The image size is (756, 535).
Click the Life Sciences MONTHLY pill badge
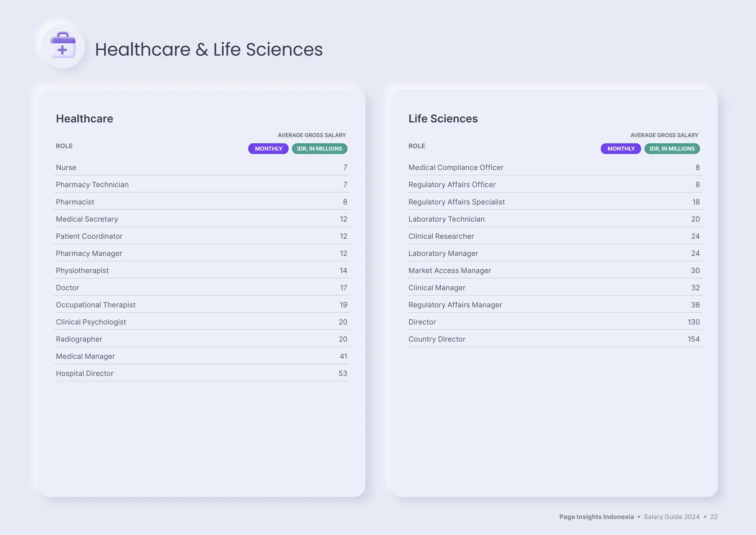[621, 149]
